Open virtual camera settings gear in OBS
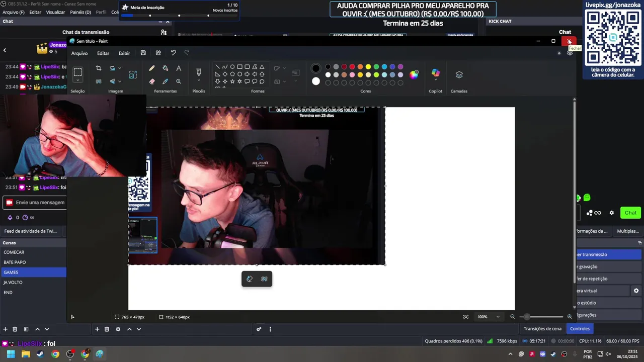The height and width of the screenshot is (362, 644). 636,291
